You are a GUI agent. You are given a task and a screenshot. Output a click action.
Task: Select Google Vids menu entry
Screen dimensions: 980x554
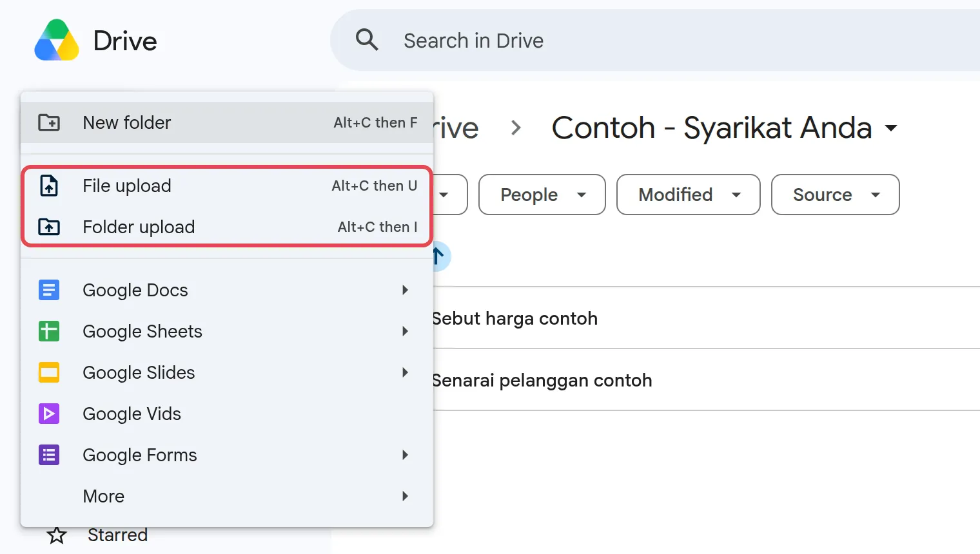(x=227, y=414)
